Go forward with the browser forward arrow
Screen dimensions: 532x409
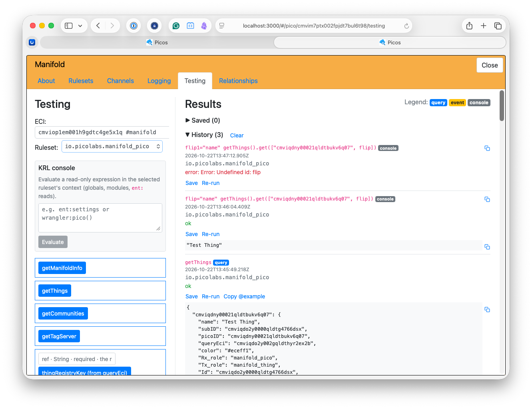coord(112,26)
